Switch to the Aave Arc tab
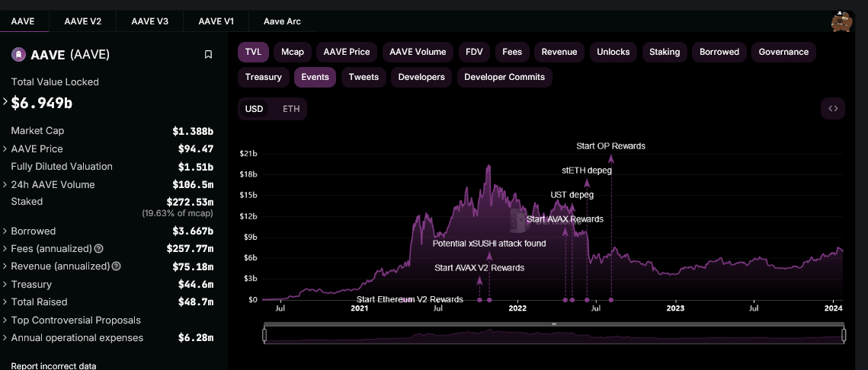868x370 pixels. pyautogui.click(x=282, y=21)
